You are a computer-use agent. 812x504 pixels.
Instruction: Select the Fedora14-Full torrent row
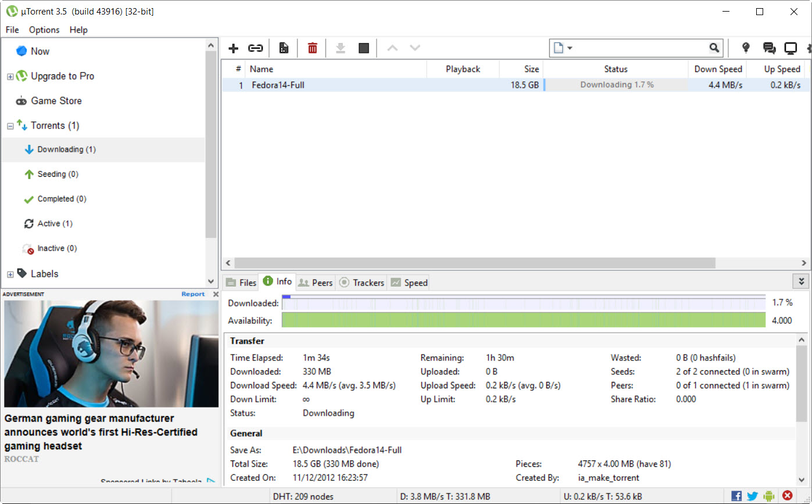click(x=515, y=85)
